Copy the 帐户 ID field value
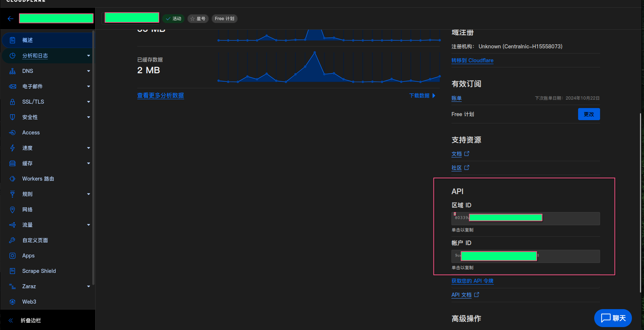The height and width of the screenshot is (330, 644). point(525,256)
